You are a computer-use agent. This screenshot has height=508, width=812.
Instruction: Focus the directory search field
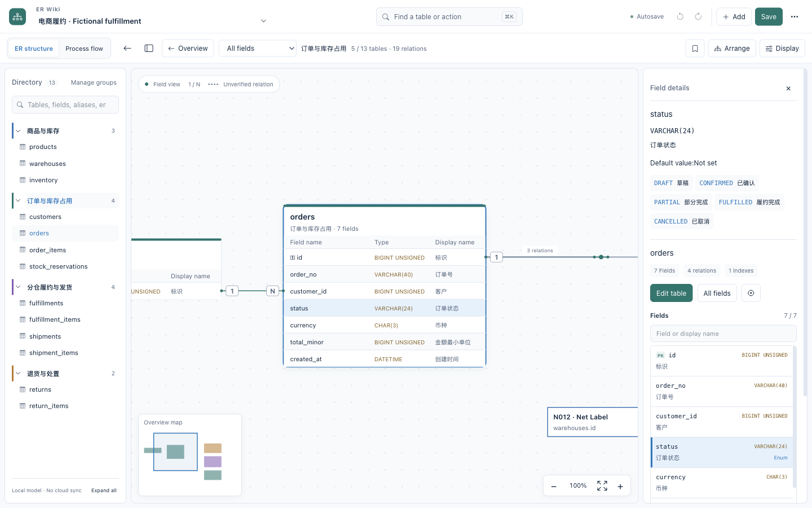(65, 105)
